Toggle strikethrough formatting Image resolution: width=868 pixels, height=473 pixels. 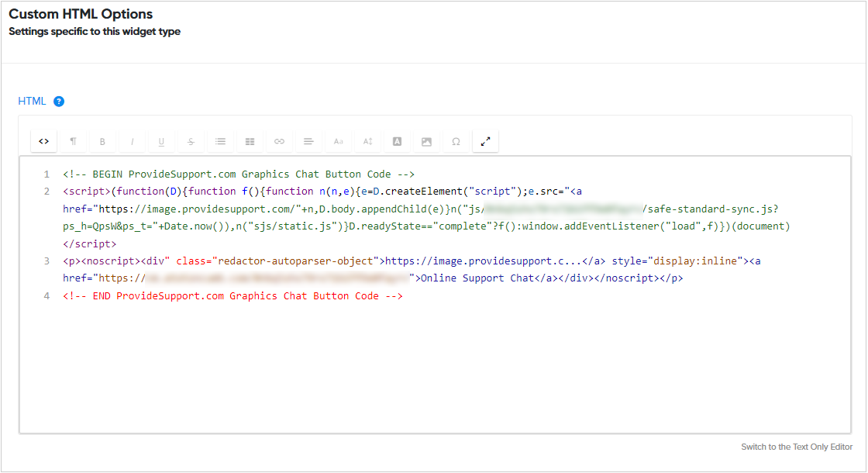[191, 140]
